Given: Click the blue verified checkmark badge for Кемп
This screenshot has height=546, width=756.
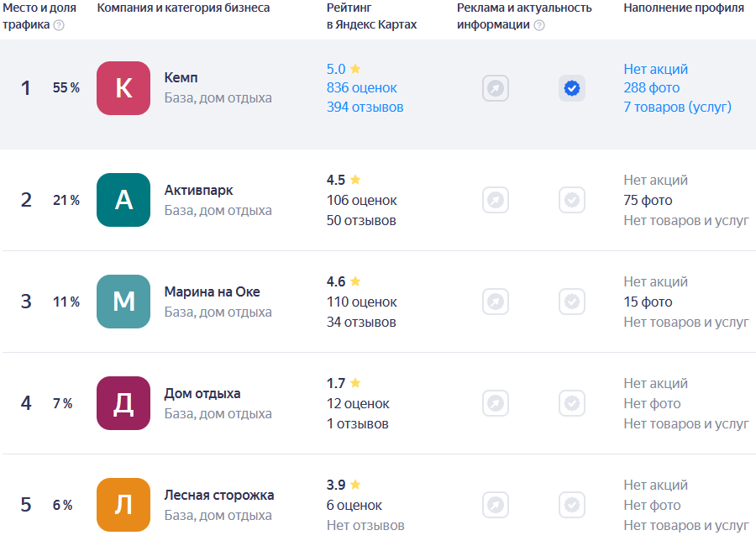Looking at the screenshot, I should click(572, 88).
